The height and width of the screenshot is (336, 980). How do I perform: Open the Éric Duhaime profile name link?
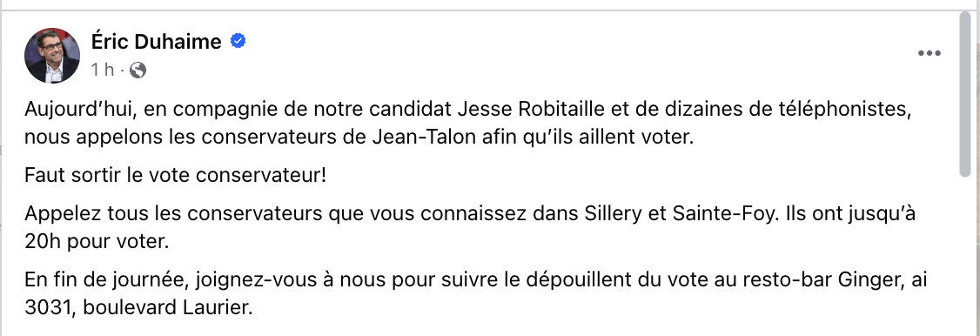pos(157,42)
